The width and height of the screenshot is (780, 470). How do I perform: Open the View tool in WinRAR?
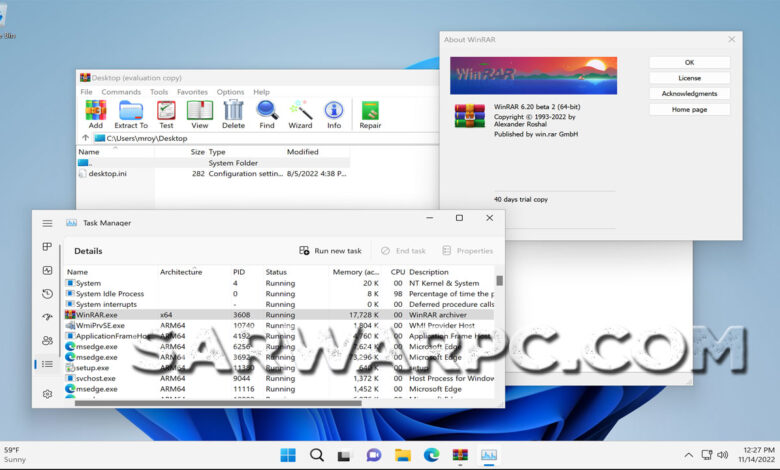coord(199,114)
